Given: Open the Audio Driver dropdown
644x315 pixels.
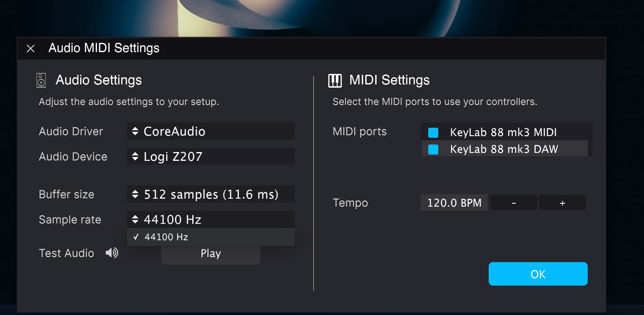Looking at the screenshot, I should [211, 131].
